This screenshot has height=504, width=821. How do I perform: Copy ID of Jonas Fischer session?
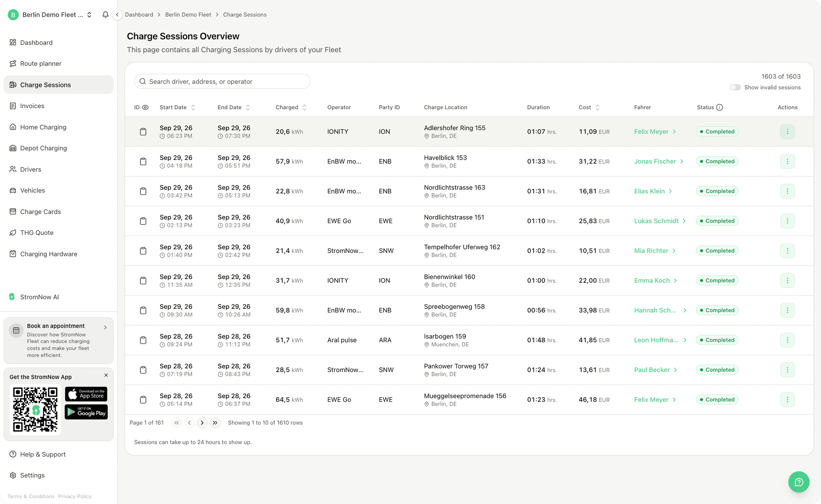pos(143,161)
